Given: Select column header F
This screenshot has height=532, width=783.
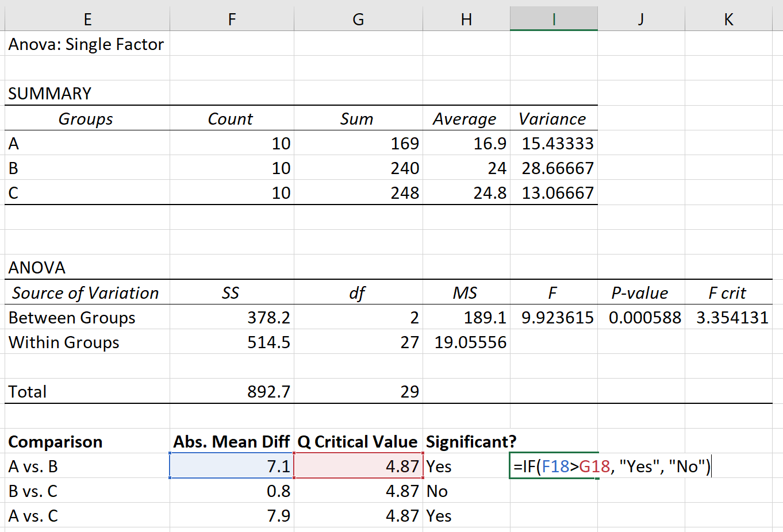Looking at the screenshot, I should click(231, 19).
